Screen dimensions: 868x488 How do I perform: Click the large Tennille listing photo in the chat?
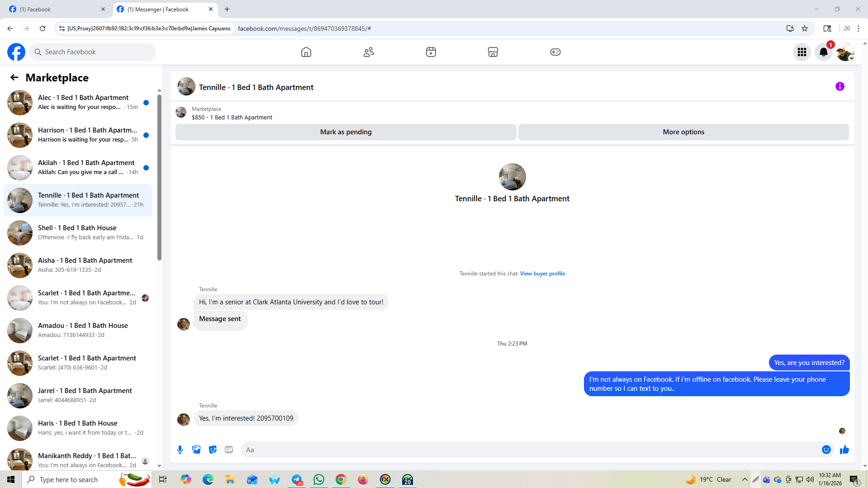pyautogui.click(x=512, y=177)
